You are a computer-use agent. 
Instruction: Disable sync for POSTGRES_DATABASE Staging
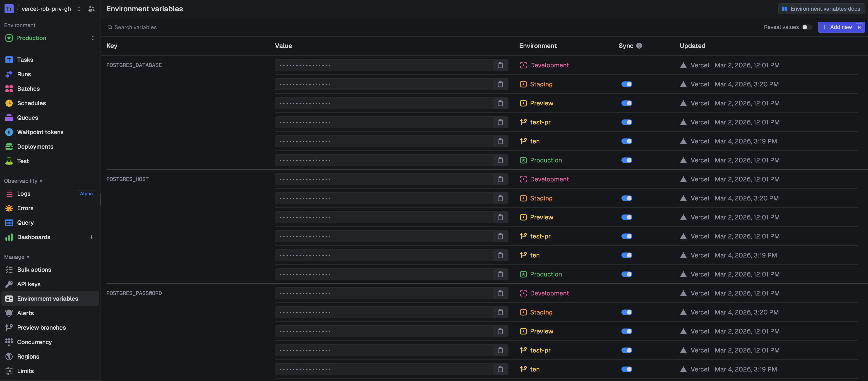(x=627, y=84)
